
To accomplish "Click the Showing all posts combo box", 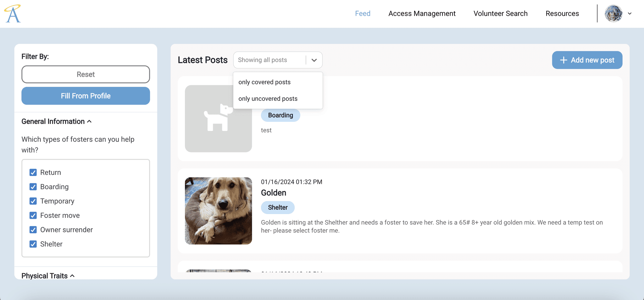I will coord(278,60).
